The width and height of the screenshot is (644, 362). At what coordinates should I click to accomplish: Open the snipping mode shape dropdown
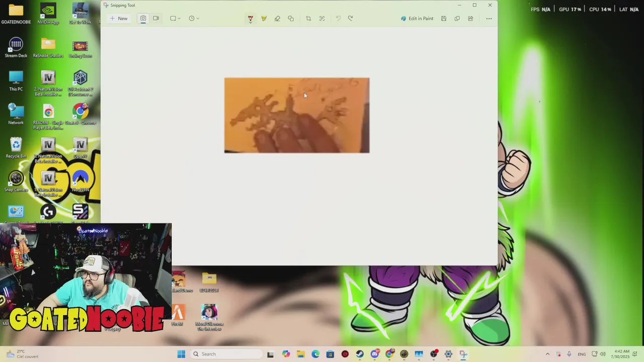[175, 19]
